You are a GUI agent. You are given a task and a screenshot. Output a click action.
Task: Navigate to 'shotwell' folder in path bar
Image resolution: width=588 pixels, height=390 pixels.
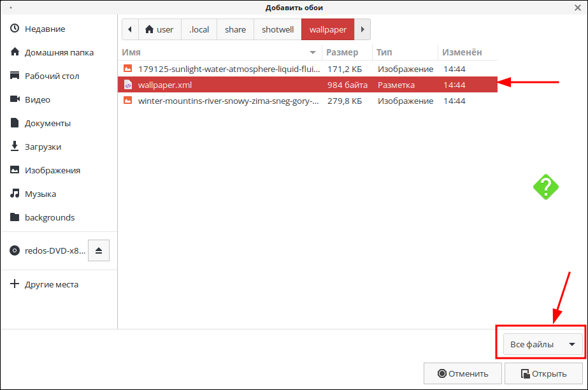(x=278, y=29)
